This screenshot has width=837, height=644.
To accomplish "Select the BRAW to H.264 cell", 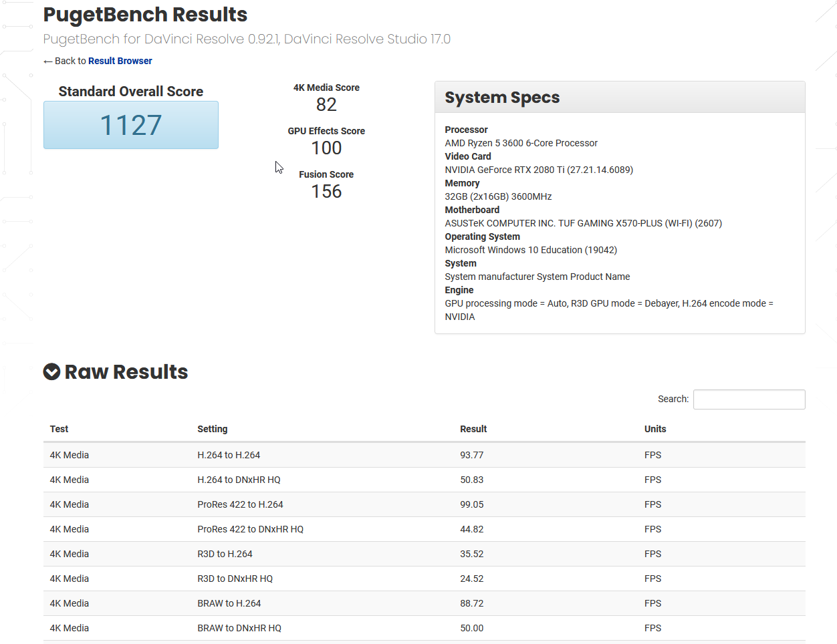I will click(x=229, y=603).
